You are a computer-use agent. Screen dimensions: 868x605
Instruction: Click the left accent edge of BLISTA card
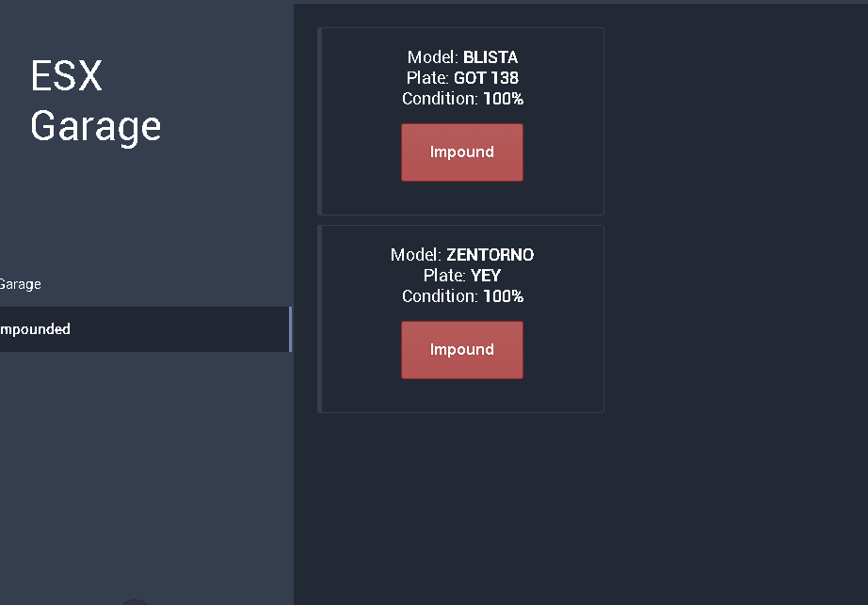pyautogui.click(x=320, y=121)
